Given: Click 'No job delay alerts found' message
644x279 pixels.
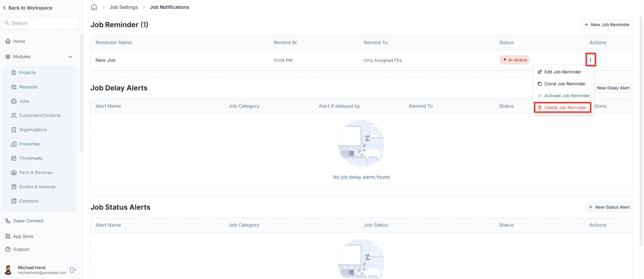Looking at the screenshot, I should (x=361, y=177).
